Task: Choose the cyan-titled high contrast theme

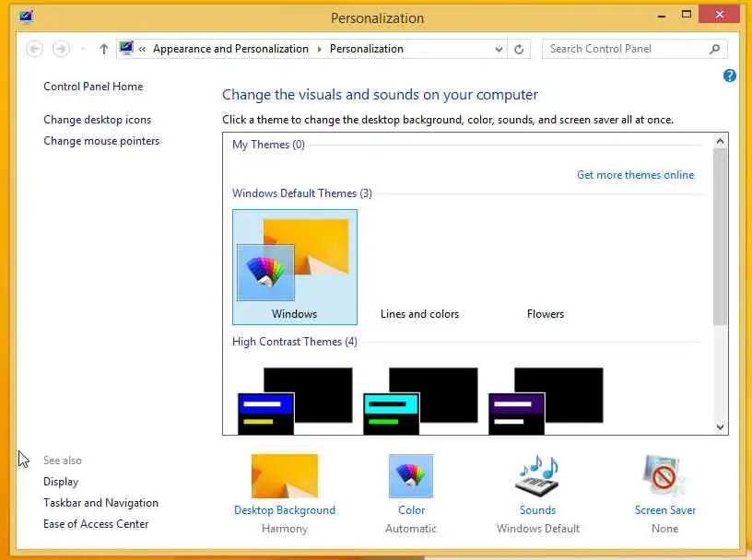Action: click(420, 401)
